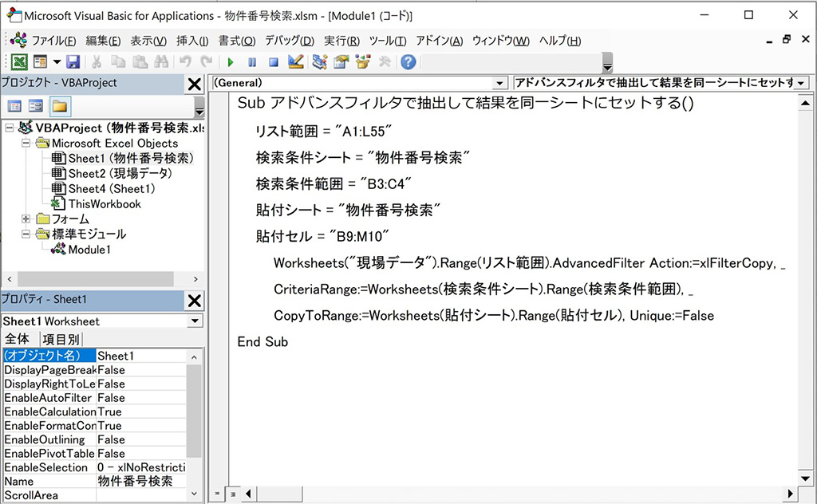Open the 挿入 menu
Image resolution: width=817 pixels, height=504 pixels.
pos(192,41)
